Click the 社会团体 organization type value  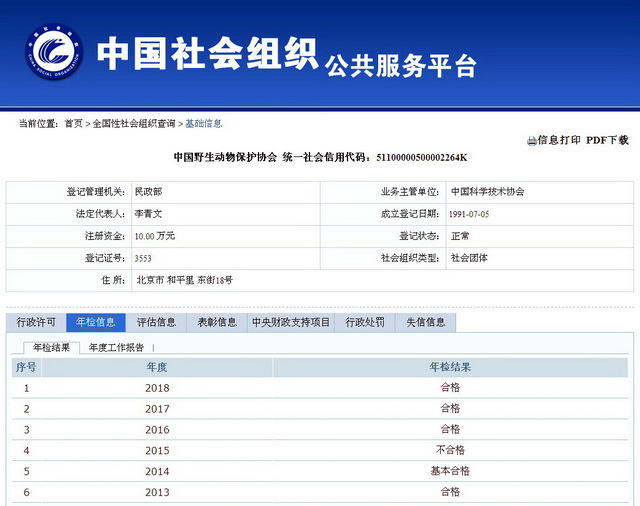pos(469,258)
